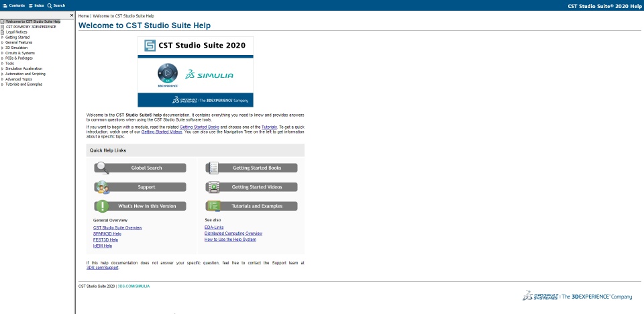
Task: Click the Contents book icon
Action: pyautogui.click(x=5, y=6)
